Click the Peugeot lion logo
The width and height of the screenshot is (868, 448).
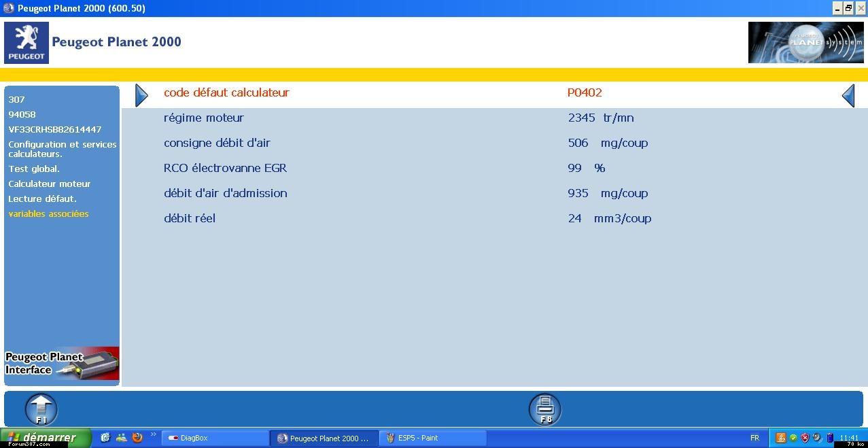point(27,43)
